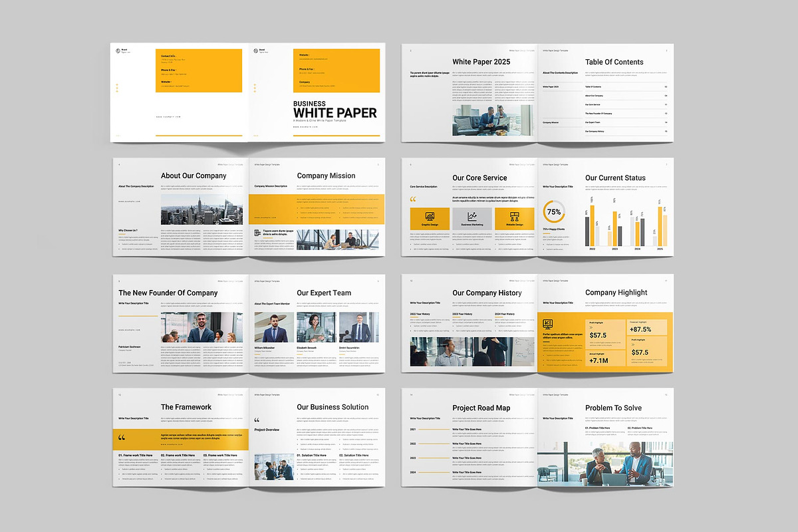Click the '+87.5%' financial highlight value
The image size is (798, 532).
(640, 330)
